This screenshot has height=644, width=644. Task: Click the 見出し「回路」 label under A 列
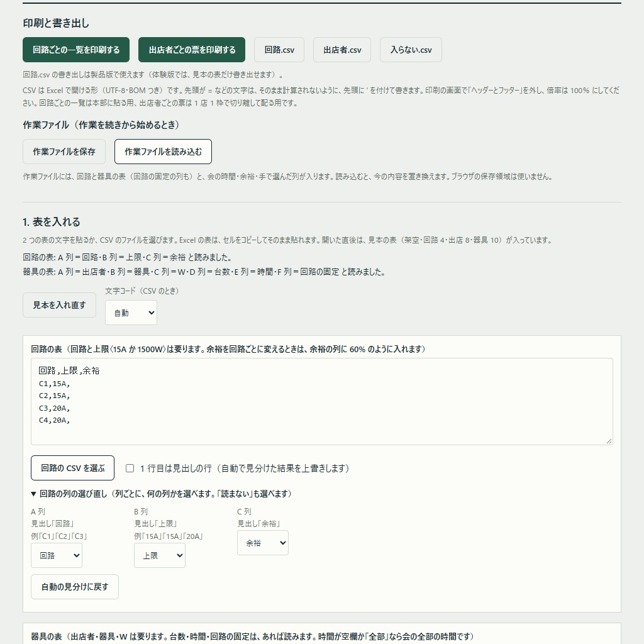53,524
